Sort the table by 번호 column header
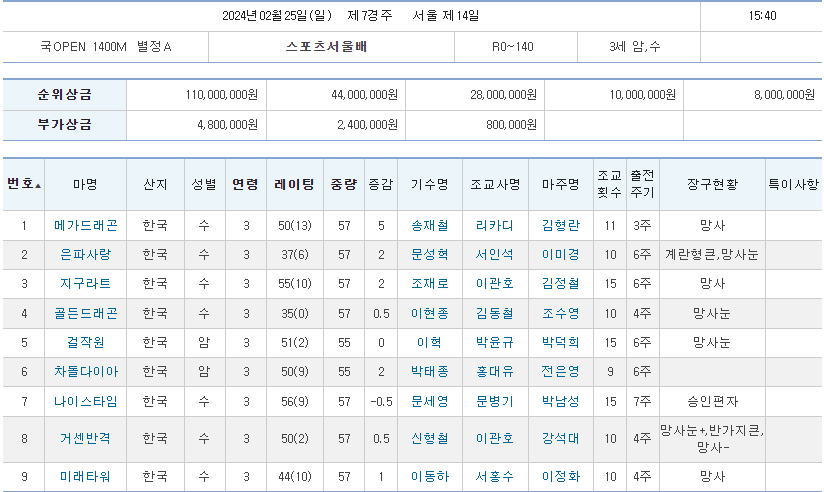Viewport: 824px width, 492px height. (x=24, y=184)
